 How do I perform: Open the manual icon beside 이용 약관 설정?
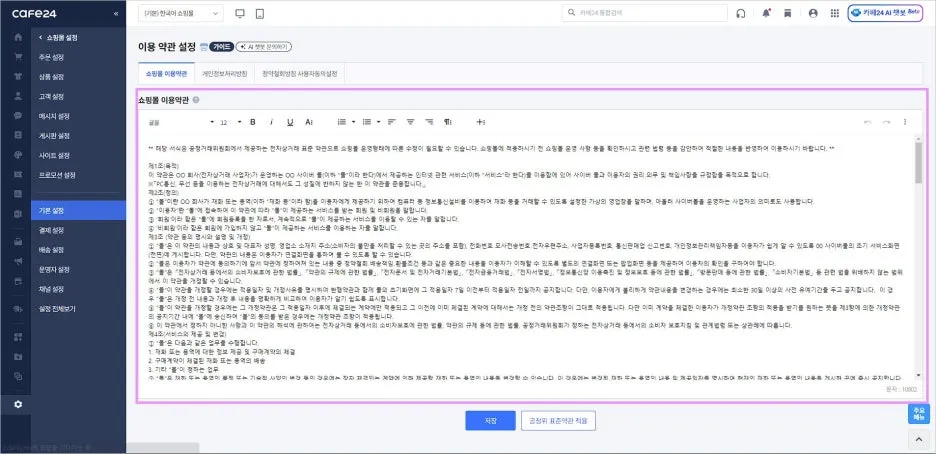click(x=204, y=47)
